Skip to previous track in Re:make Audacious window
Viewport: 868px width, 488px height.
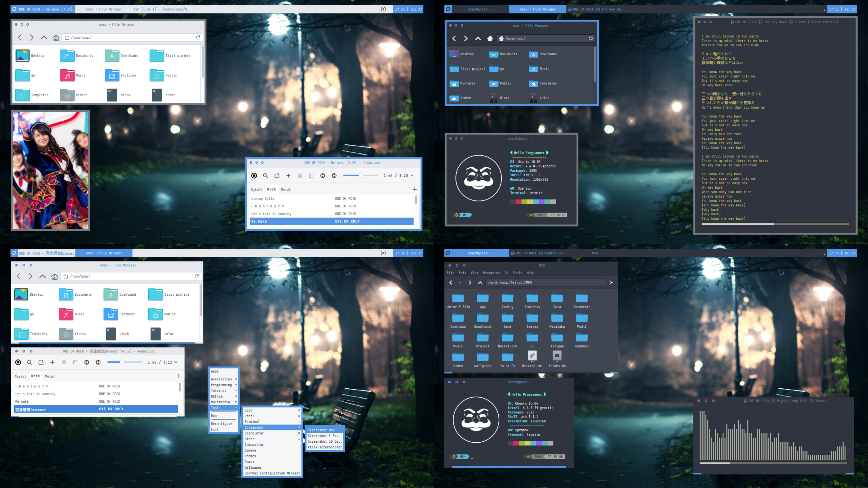(323, 176)
